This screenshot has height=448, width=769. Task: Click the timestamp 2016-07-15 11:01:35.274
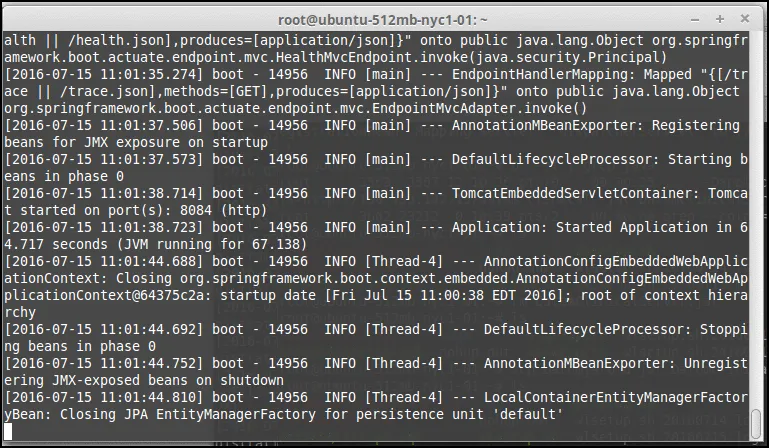click(x=103, y=75)
